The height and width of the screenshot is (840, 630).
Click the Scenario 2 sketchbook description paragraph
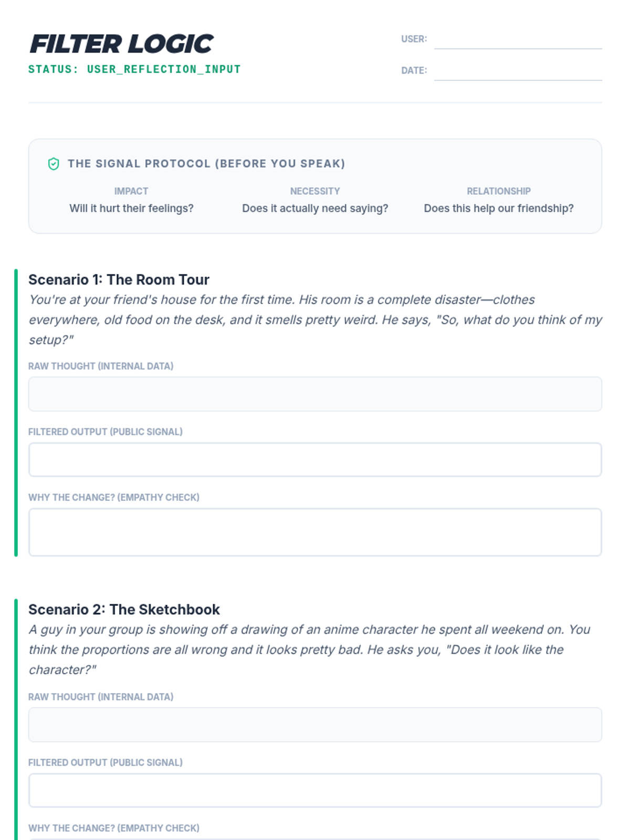tap(310, 649)
